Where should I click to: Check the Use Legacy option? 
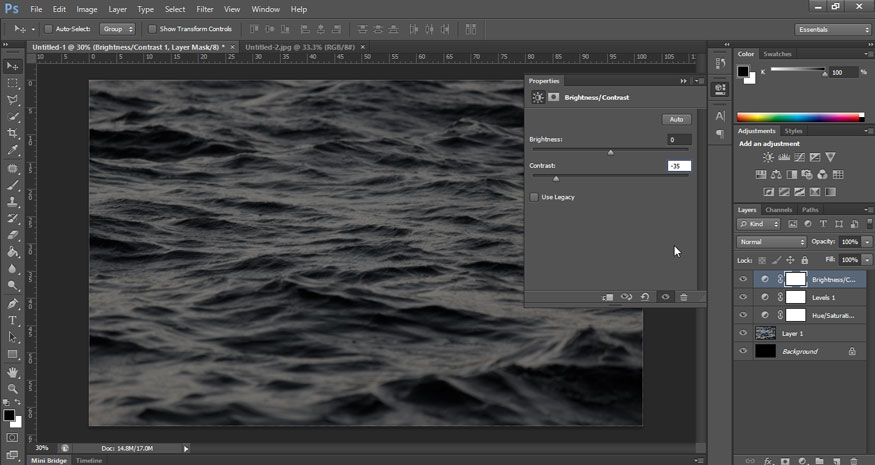pyautogui.click(x=534, y=197)
